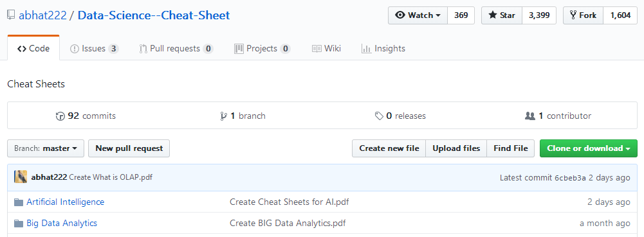
Task: Star the repository
Action: [501, 15]
